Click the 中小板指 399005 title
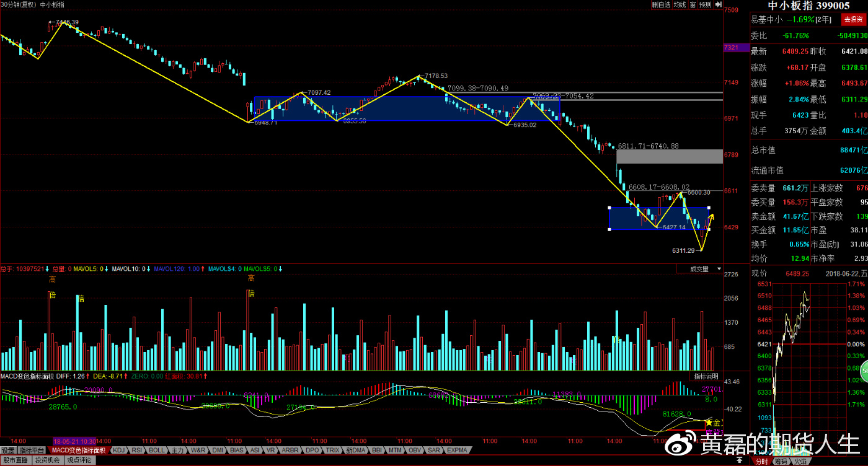868x466 pixels. click(x=808, y=6)
